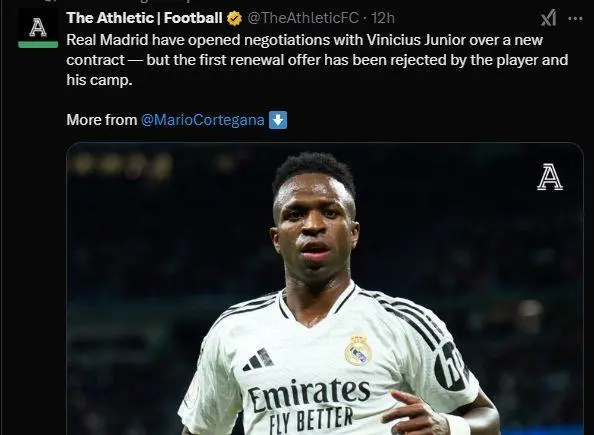Viewport: 594px width, 435px height.
Task: Click the gold verified badge
Action: [234, 18]
